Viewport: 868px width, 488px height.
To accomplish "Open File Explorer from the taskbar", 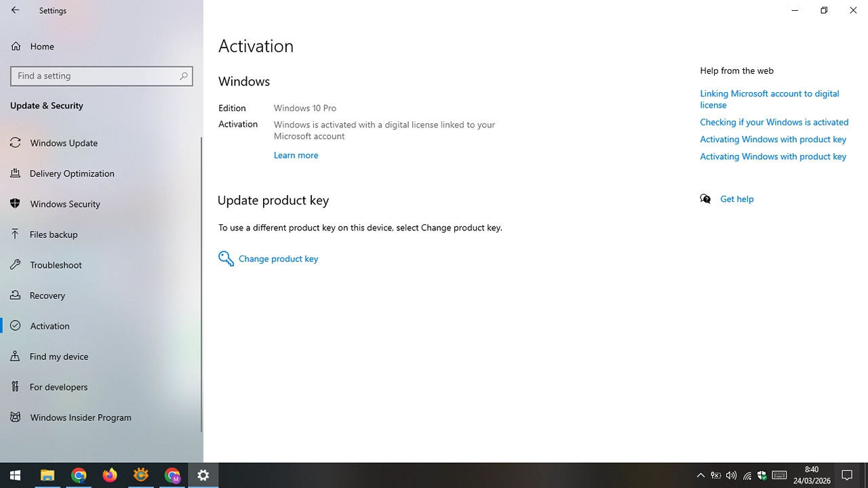I will tap(47, 475).
